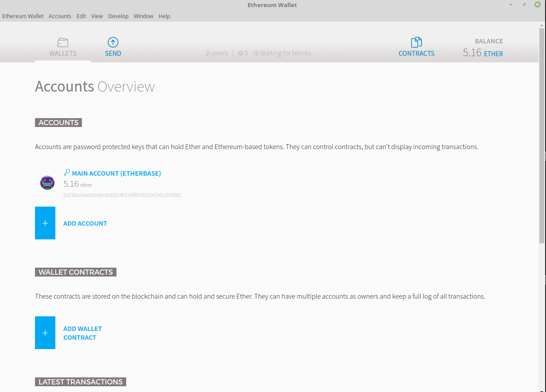The height and width of the screenshot is (392, 546).
Task: Open the Wallets tab icon
Action: pos(63,42)
